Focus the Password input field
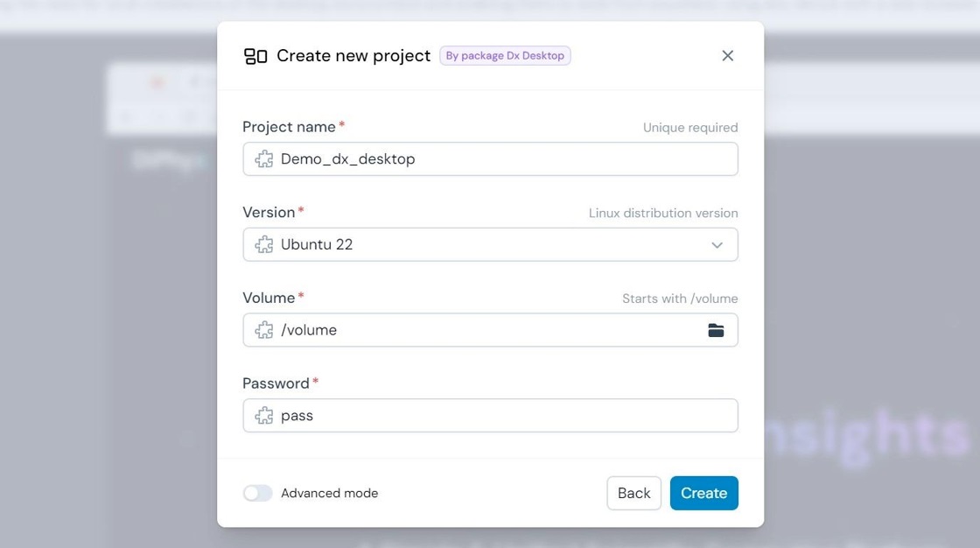This screenshot has height=548, width=980. (490, 416)
